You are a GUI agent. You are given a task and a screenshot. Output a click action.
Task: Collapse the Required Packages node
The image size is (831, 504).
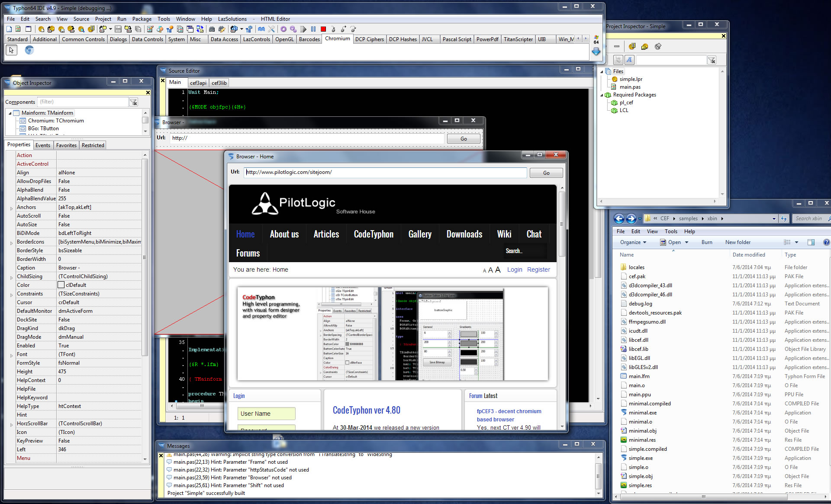click(601, 95)
